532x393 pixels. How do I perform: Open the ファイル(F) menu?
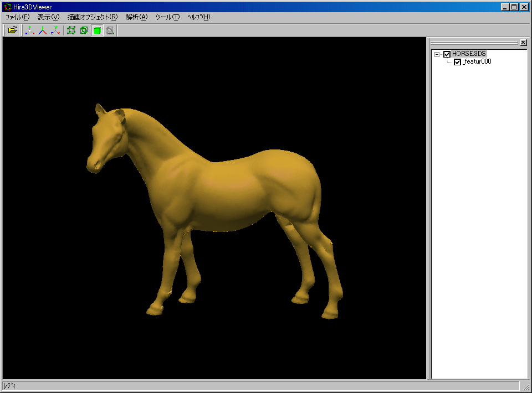pyautogui.click(x=17, y=17)
